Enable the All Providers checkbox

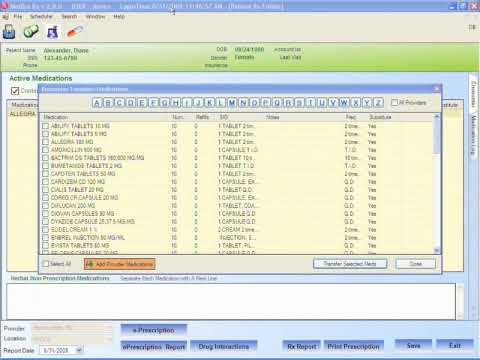point(394,102)
